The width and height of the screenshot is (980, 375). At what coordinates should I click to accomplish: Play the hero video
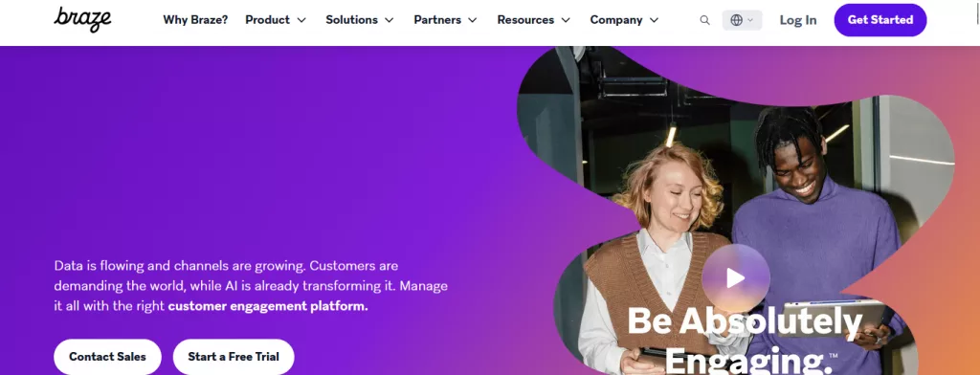(x=736, y=278)
